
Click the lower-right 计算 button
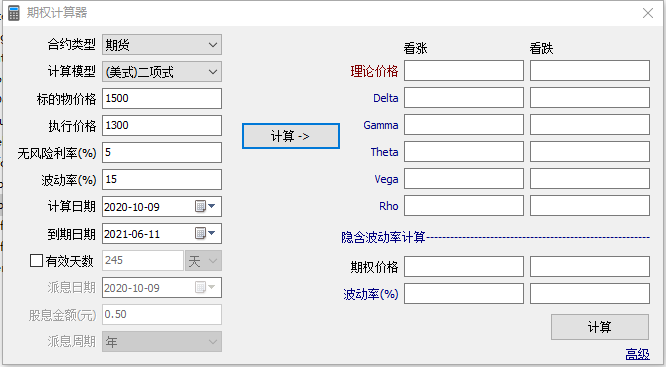click(600, 327)
